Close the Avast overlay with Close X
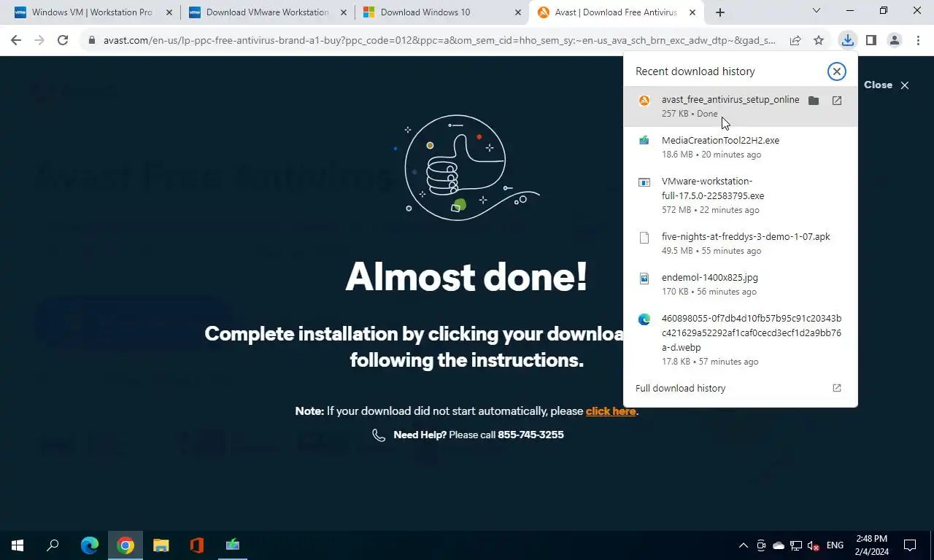Screen dimensions: 934x560 886,85
